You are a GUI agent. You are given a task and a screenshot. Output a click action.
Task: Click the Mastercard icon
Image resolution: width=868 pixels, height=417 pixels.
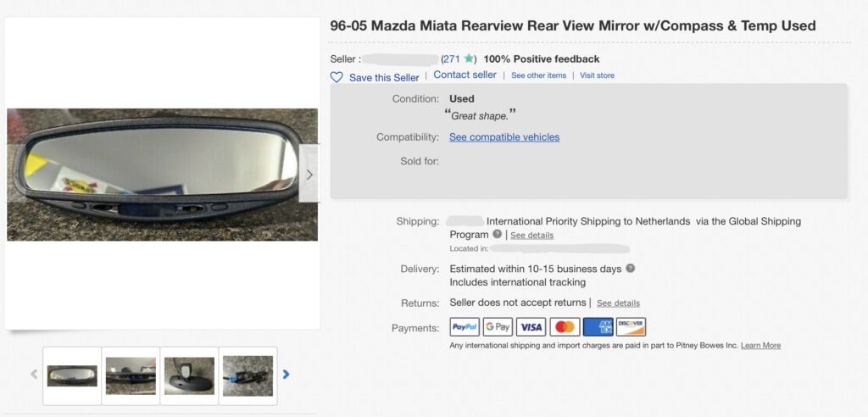tap(565, 327)
